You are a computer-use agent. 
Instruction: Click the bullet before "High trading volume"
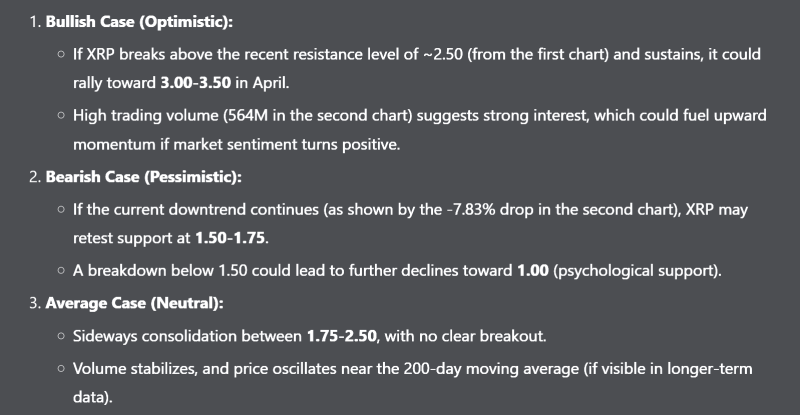[63, 115]
